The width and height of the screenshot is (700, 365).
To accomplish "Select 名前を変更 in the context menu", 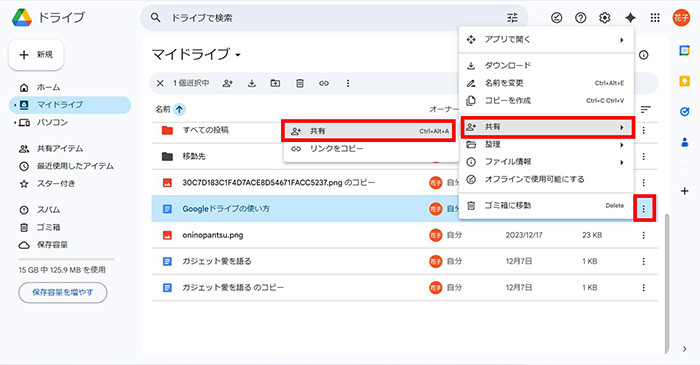I will click(546, 83).
